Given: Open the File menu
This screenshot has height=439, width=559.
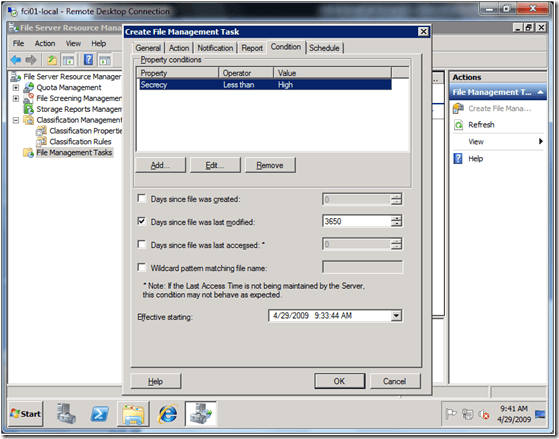Looking at the screenshot, I should (19, 44).
